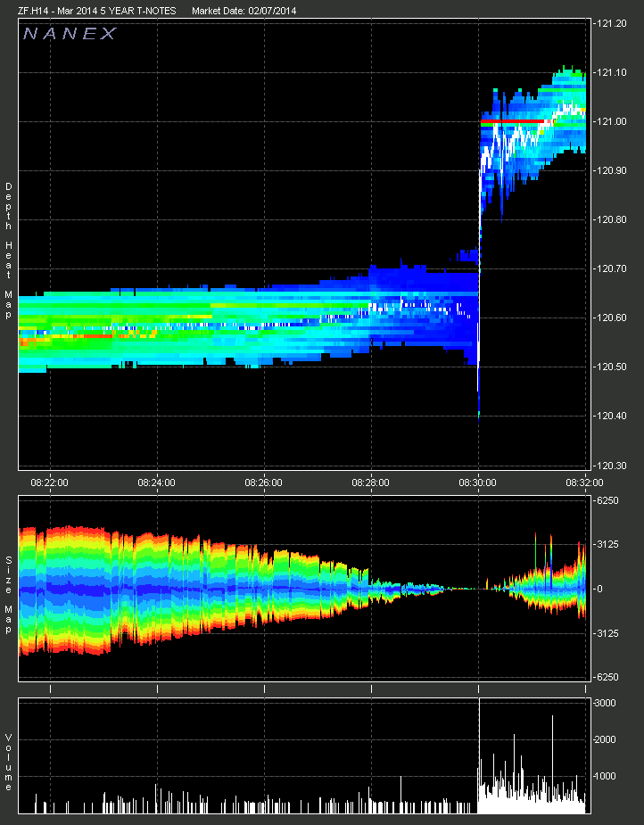Select the 08:22:00 time axis label
Screen dimensions: 644x825
click(x=49, y=483)
